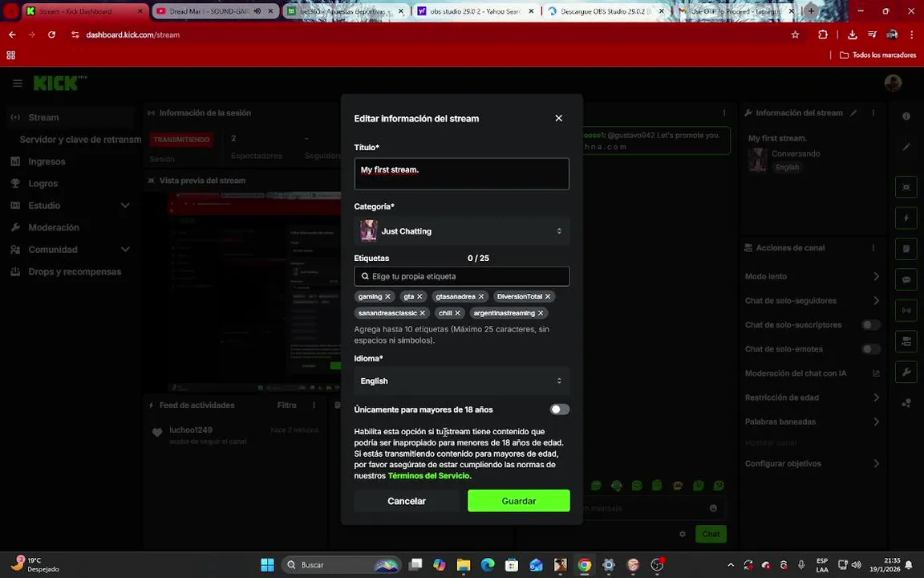Click the info icon in right rail
The height and width of the screenshot is (578, 924).
(906, 116)
